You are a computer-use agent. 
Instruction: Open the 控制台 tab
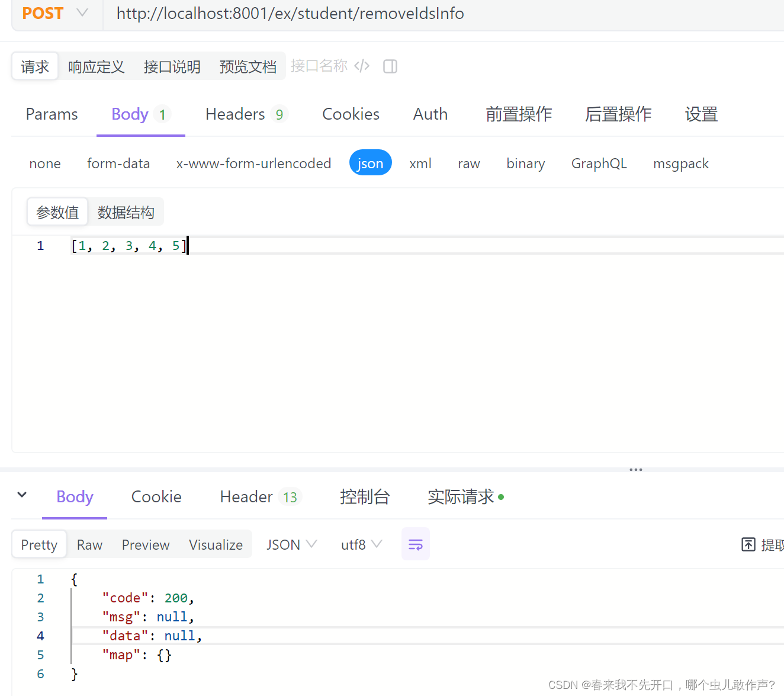pyautogui.click(x=365, y=496)
